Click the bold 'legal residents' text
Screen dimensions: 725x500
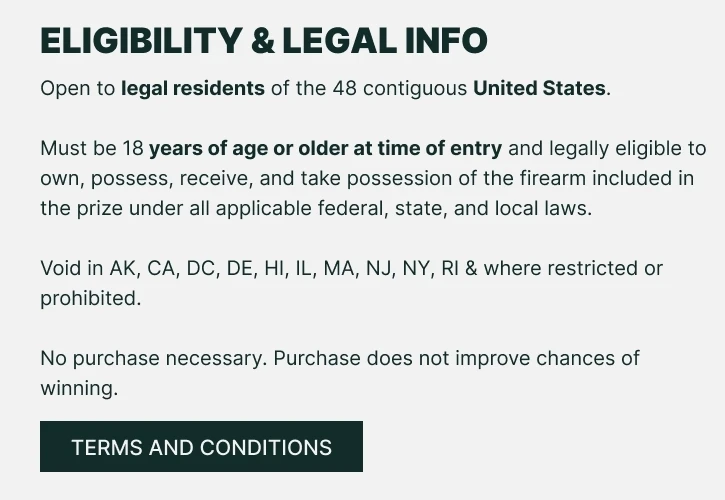coord(193,88)
